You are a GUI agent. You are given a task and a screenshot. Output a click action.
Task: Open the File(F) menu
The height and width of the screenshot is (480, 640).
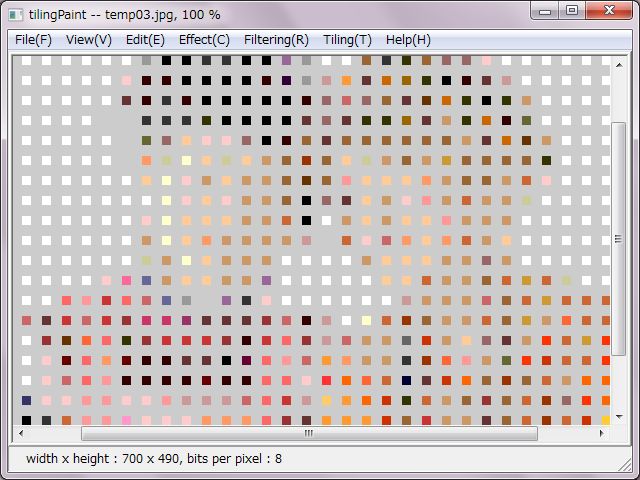pos(33,40)
